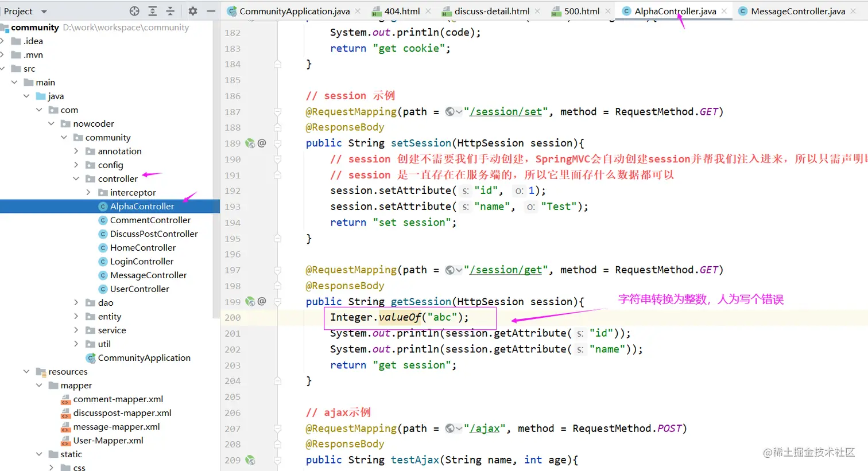This screenshot has height=471, width=868.
Task: Click globe icon before "/session/set" path
Action: coord(450,112)
